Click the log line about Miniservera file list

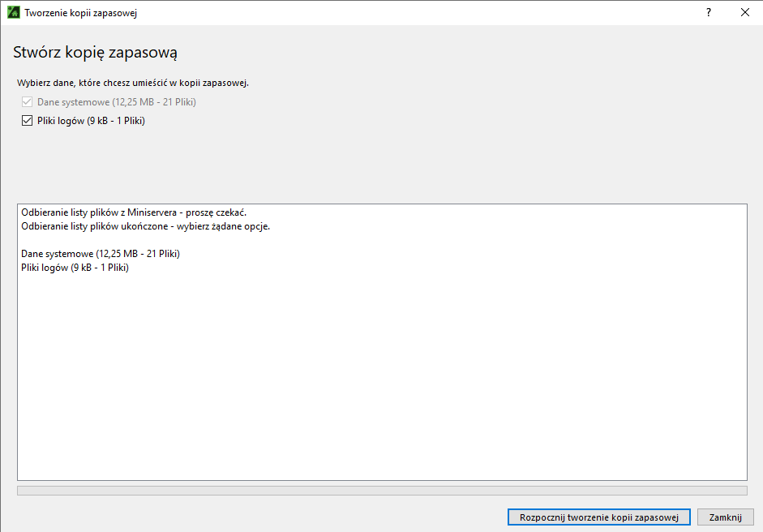133,212
